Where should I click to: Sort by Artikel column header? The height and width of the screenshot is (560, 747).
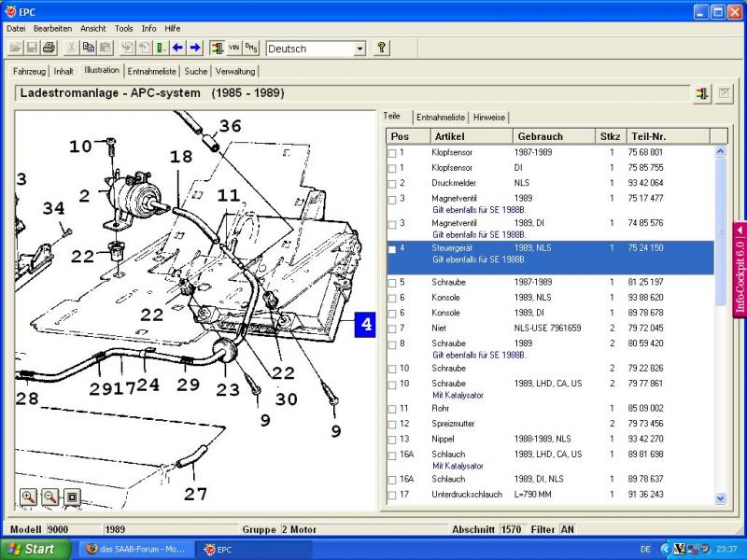(x=472, y=136)
